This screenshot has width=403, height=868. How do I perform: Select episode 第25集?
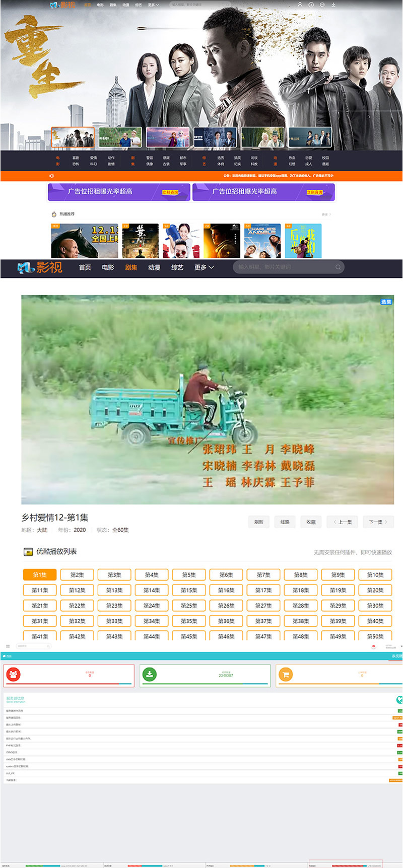point(189,606)
